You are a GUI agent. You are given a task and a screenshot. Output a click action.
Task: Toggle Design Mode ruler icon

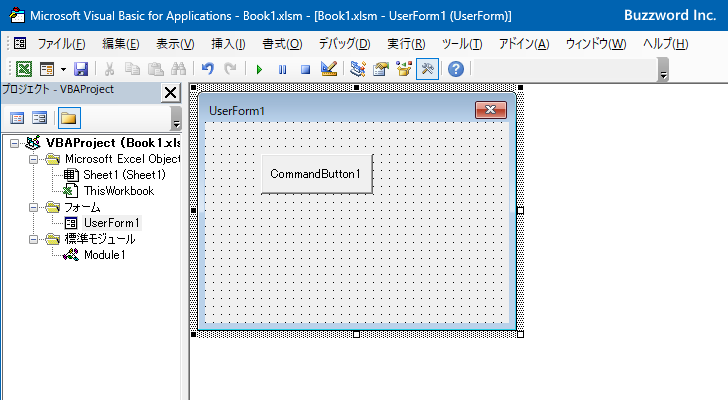[x=329, y=69]
